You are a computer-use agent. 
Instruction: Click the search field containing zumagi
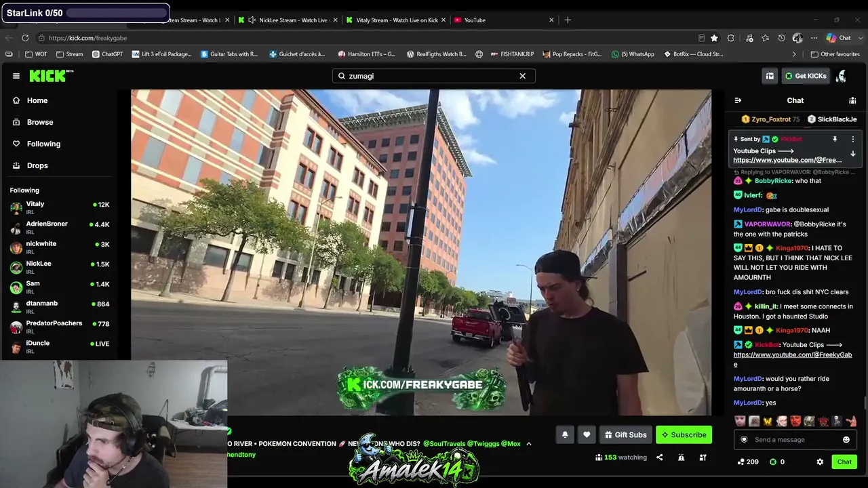[x=434, y=76]
